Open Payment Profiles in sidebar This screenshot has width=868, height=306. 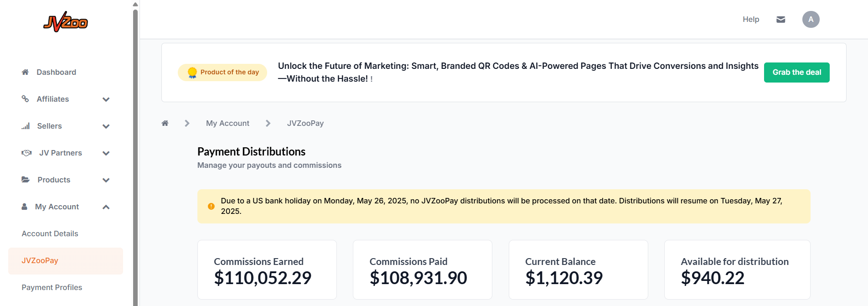[52, 287]
